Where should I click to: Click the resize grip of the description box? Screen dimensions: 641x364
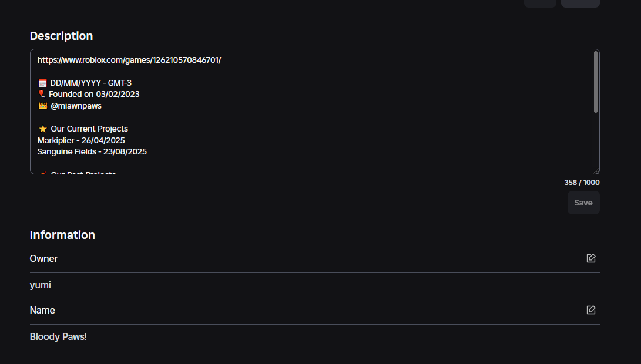pos(597,170)
